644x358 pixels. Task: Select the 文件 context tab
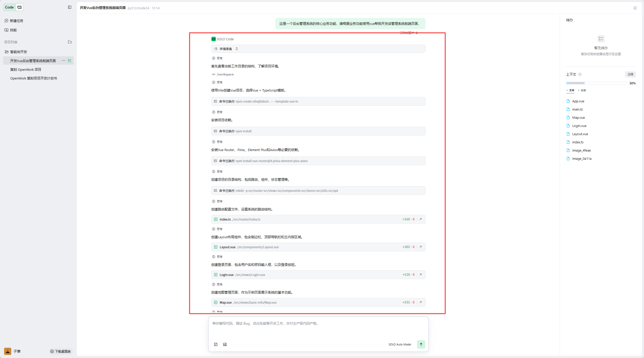tap(572, 90)
